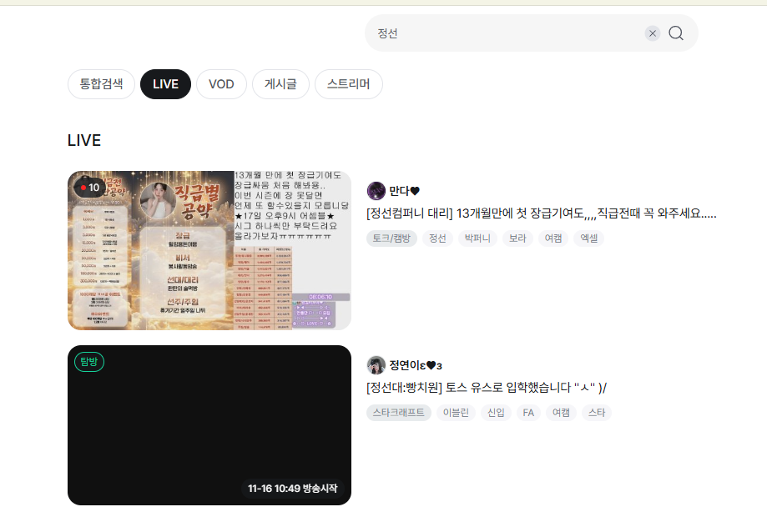Select the 스타크래프트 category tag
The width and height of the screenshot is (767, 532).
[x=398, y=413]
